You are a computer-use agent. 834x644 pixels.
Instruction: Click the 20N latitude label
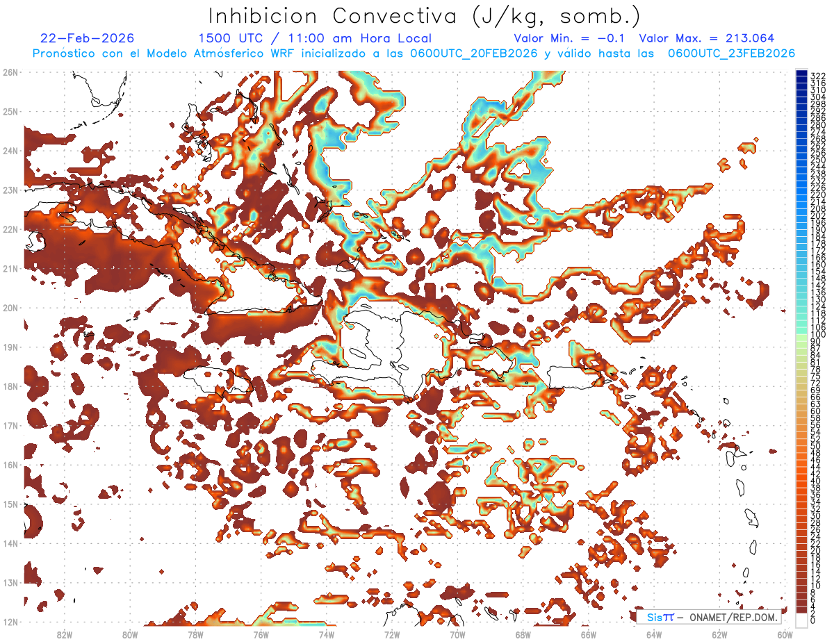(10, 308)
